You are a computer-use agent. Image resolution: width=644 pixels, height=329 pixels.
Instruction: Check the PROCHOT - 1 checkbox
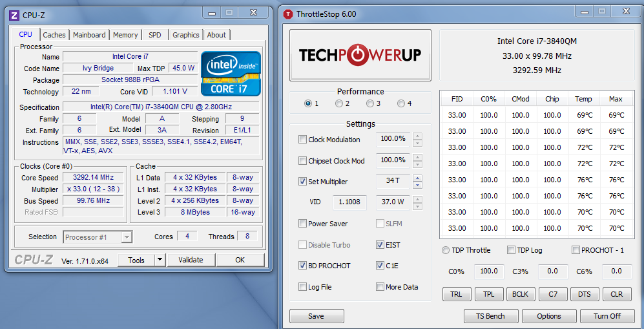pyautogui.click(x=576, y=250)
